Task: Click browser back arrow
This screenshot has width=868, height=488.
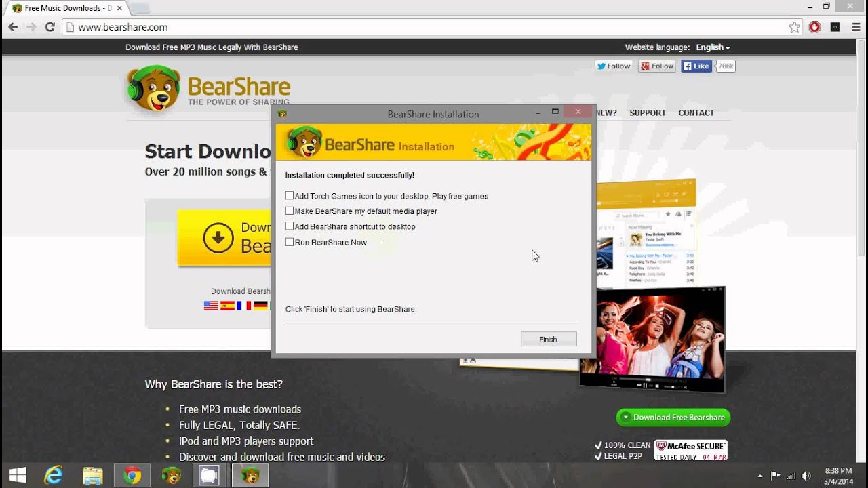Action: [14, 27]
